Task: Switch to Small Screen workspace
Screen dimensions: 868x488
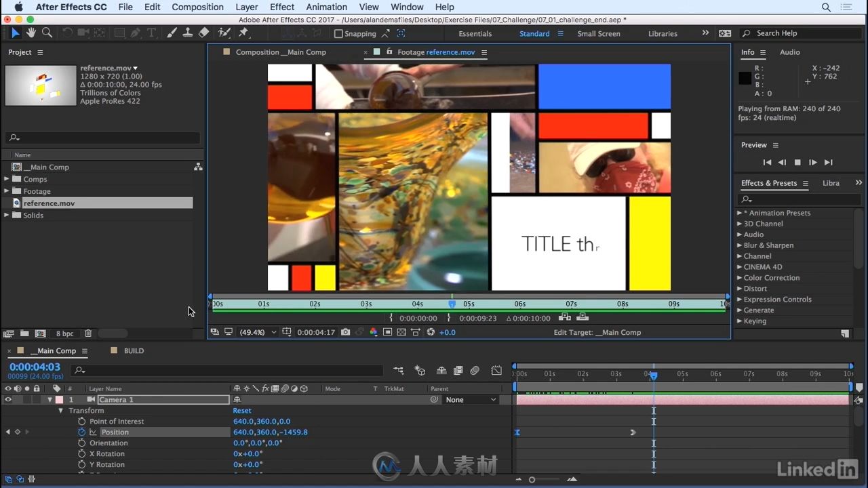Action: [599, 33]
